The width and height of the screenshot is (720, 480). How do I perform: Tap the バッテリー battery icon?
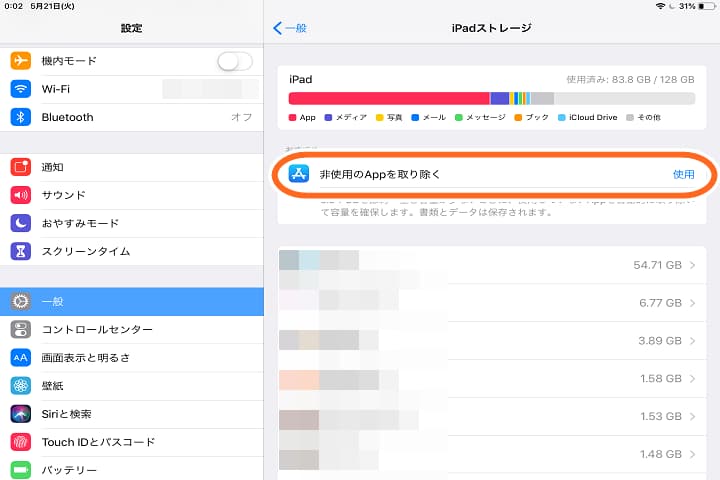coord(21,470)
